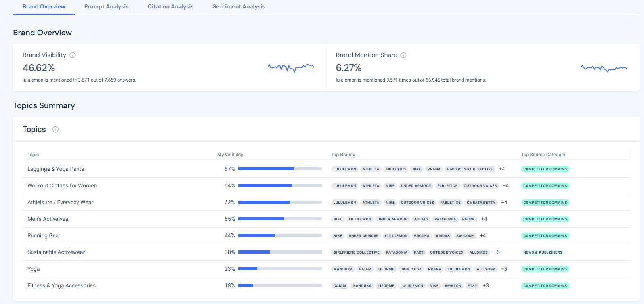Image resolution: width=644 pixels, height=304 pixels.
Task: Click UNDER ARMOUR tag in Workout Clothes row
Action: click(x=416, y=186)
